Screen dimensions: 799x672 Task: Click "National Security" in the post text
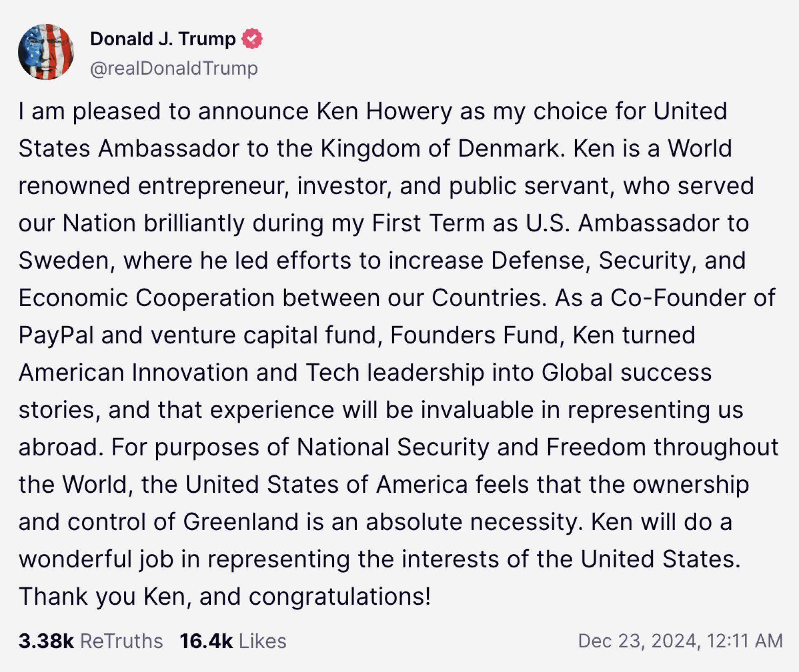click(x=393, y=447)
